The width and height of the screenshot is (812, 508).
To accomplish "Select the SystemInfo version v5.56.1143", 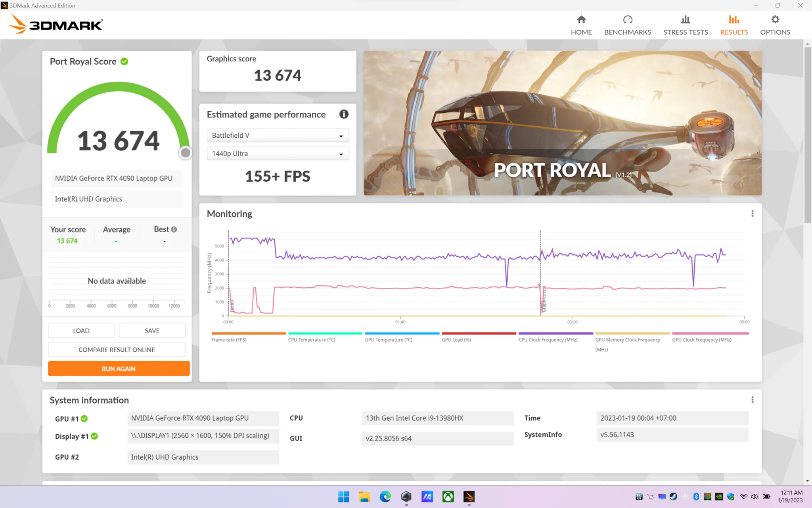I will [672, 435].
